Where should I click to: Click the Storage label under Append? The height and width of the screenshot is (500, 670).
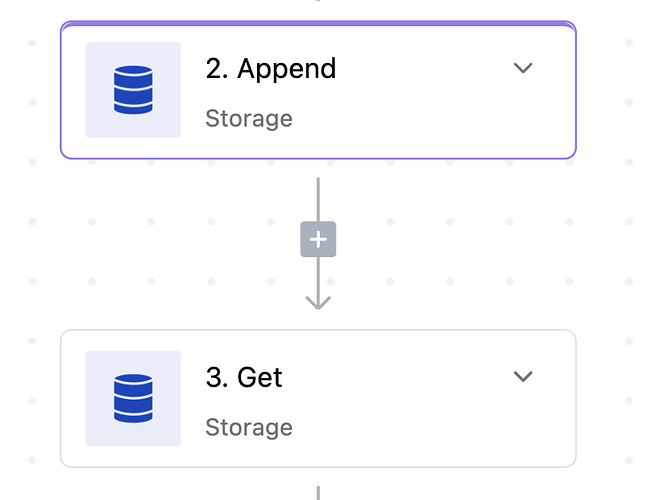point(249,119)
